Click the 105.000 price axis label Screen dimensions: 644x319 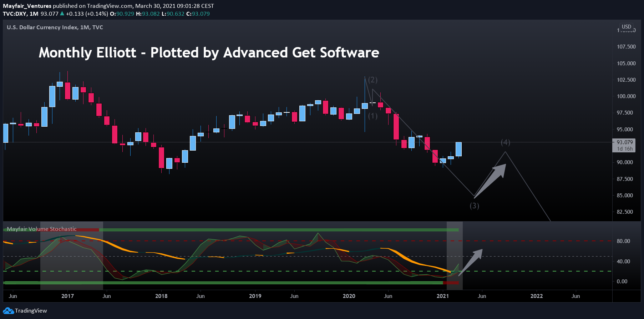(x=626, y=64)
